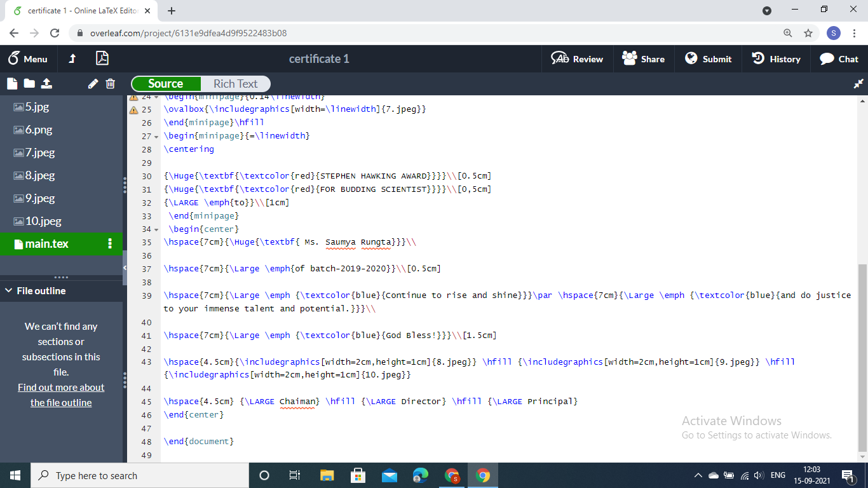Open Chrome profile avatar S
The height and width of the screenshot is (488, 868).
pyautogui.click(x=834, y=33)
